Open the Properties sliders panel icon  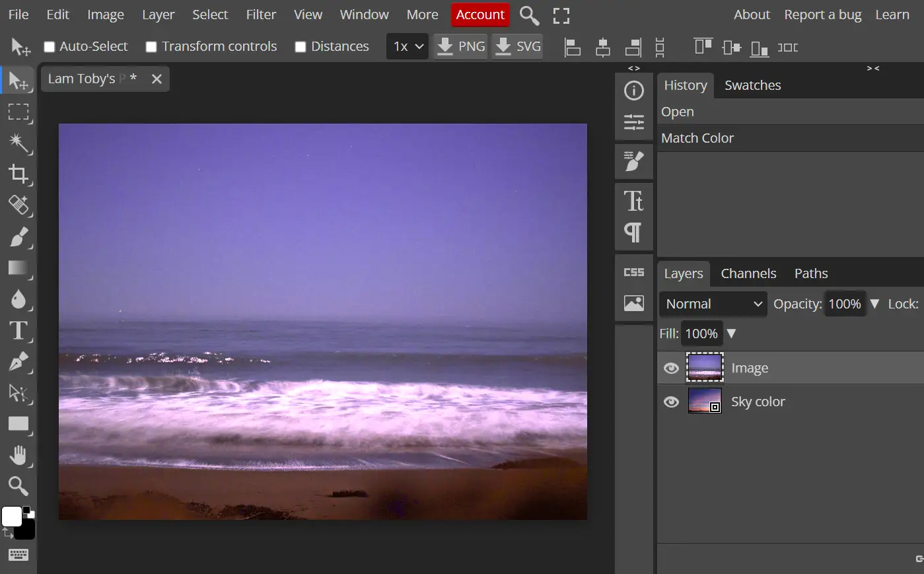point(634,122)
